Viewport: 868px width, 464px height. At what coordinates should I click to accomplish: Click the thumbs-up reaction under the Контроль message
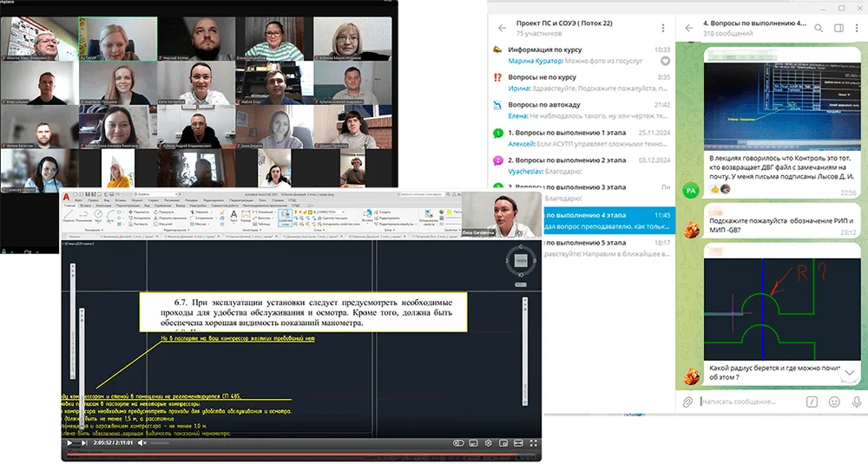pos(714,189)
